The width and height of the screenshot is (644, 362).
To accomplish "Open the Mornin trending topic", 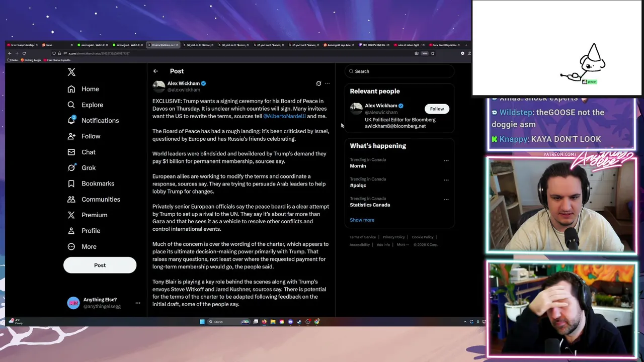I will tap(358, 166).
